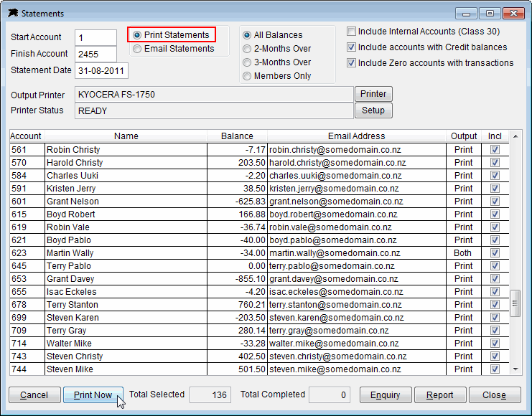Click the Account column header

pyautogui.click(x=27, y=136)
